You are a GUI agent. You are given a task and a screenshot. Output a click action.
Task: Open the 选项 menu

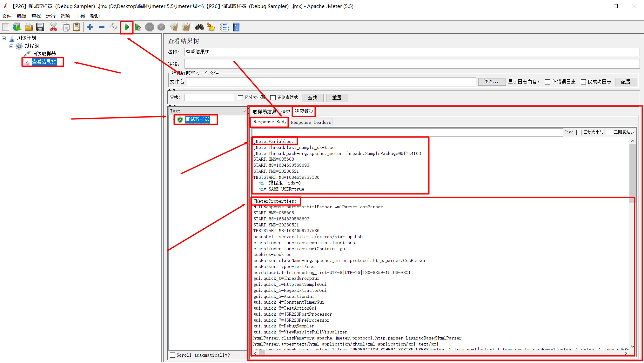pos(65,16)
